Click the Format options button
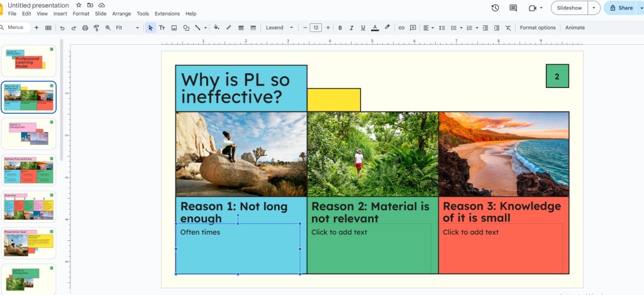Viewport: 644px width, 295px height. (x=538, y=28)
